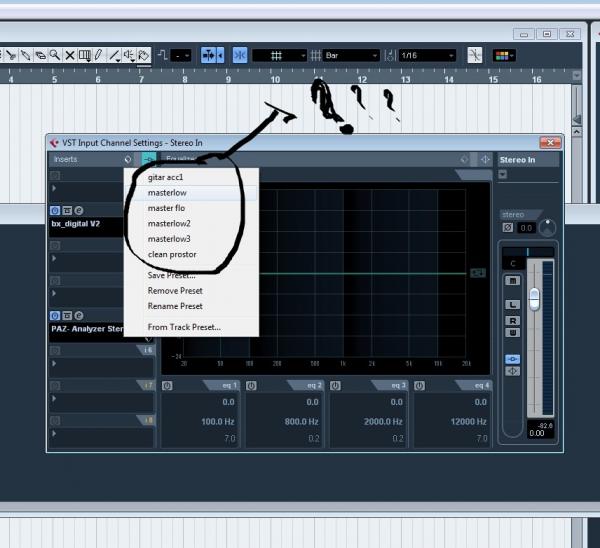Click 'From Track Preset...' menu entry
The width and height of the screenshot is (600, 548).
[184, 327]
